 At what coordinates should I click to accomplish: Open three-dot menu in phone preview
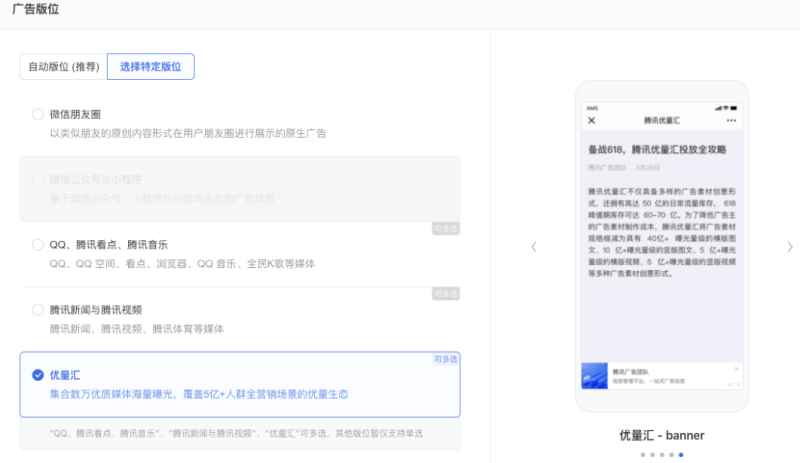point(731,120)
